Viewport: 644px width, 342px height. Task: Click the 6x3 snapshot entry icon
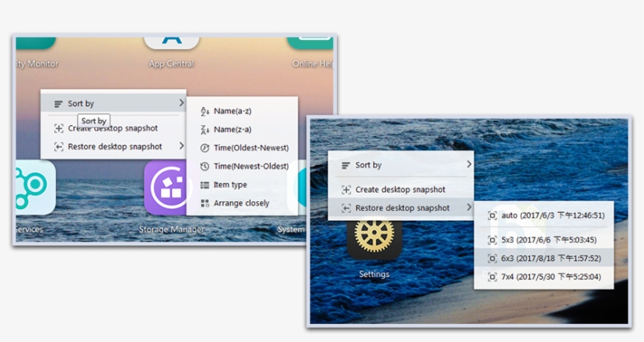(492, 259)
